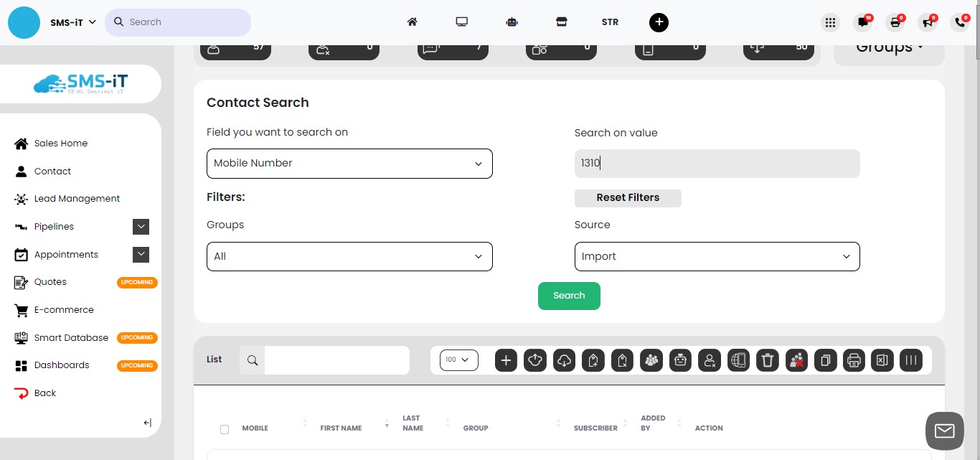Open the Mobile Number field dropdown
Screen dimensions: 980x460
[x=349, y=163]
